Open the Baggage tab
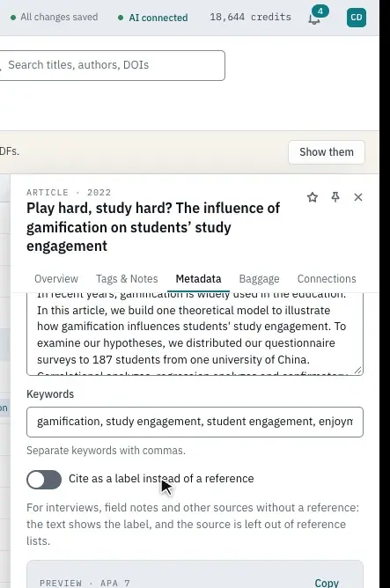390x588 pixels. point(259,279)
